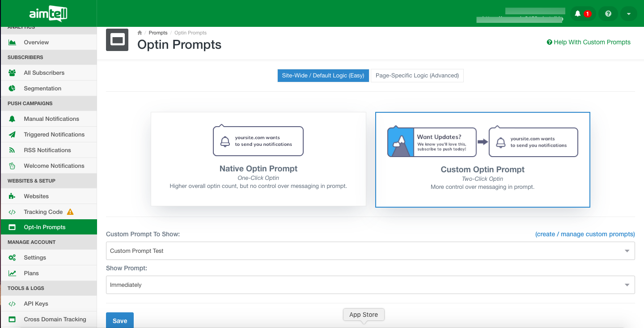Click the home icon in breadcrumb
644x328 pixels.
point(140,33)
